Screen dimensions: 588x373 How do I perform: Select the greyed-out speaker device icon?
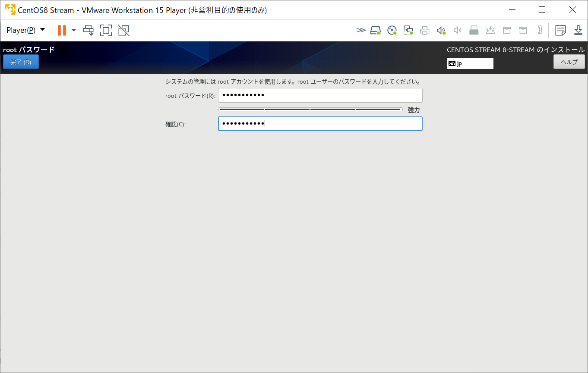click(458, 30)
